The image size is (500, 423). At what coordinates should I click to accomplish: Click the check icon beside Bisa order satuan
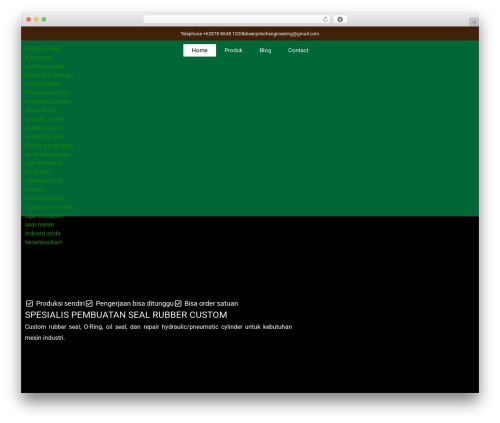(178, 303)
